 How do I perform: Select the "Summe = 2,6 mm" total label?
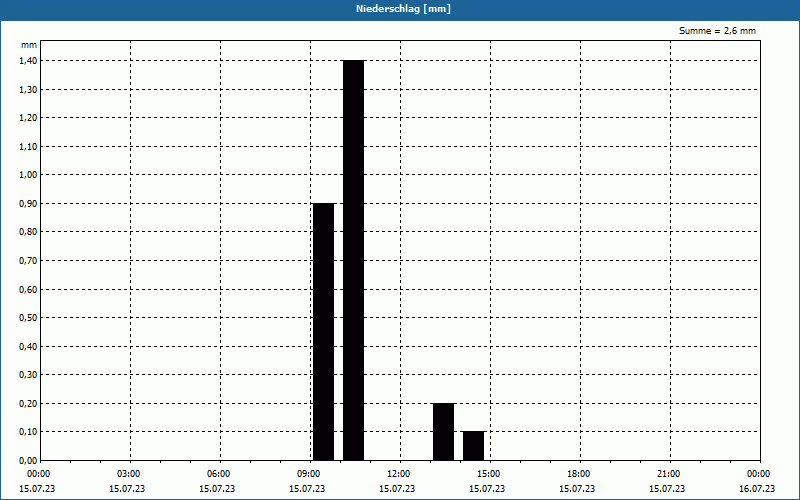[717, 31]
